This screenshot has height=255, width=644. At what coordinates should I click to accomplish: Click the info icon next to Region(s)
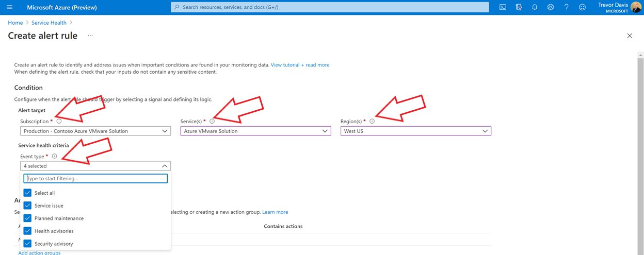click(372, 122)
